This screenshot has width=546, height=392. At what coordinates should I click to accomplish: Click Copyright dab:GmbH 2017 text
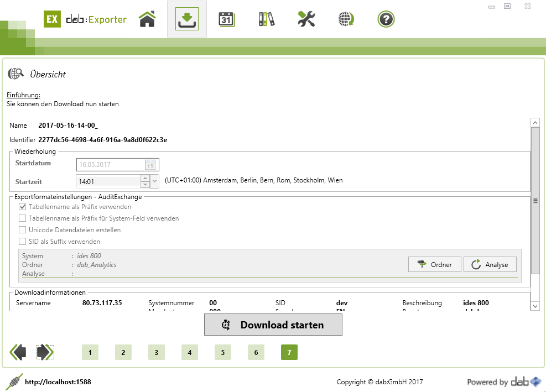pyautogui.click(x=380, y=382)
